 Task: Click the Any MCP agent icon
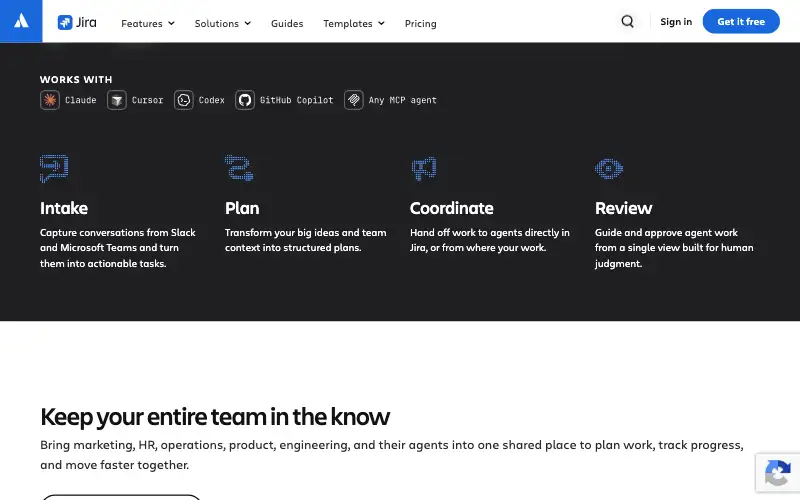click(x=354, y=100)
